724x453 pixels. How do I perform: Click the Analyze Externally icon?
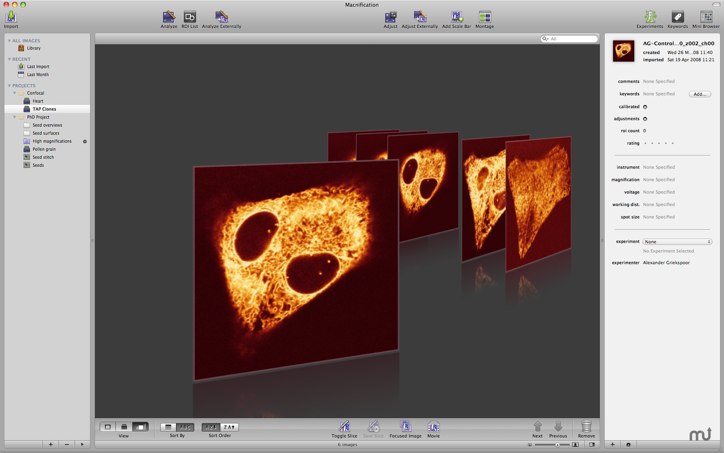tap(221, 17)
